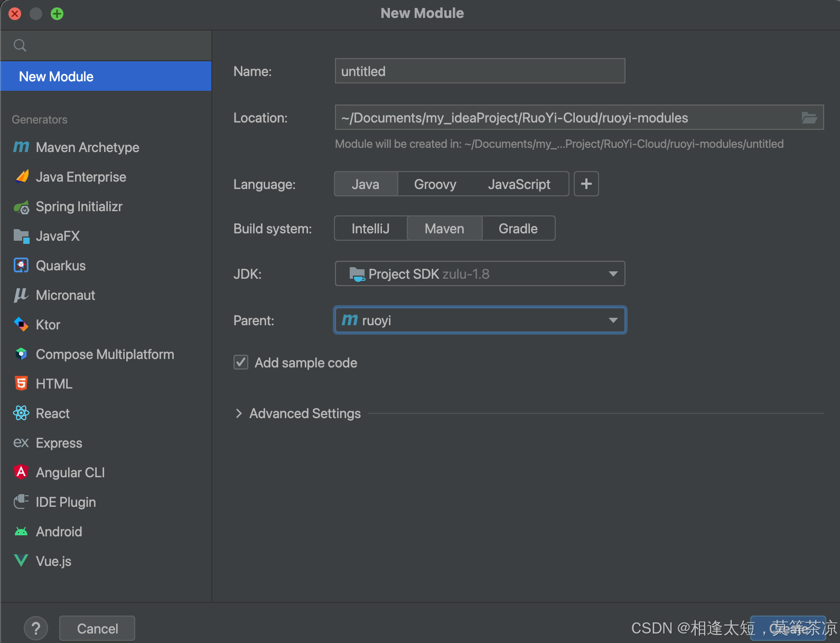Click the React atom icon
Viewport: 840px width, 643px height.
coord(21,413)
